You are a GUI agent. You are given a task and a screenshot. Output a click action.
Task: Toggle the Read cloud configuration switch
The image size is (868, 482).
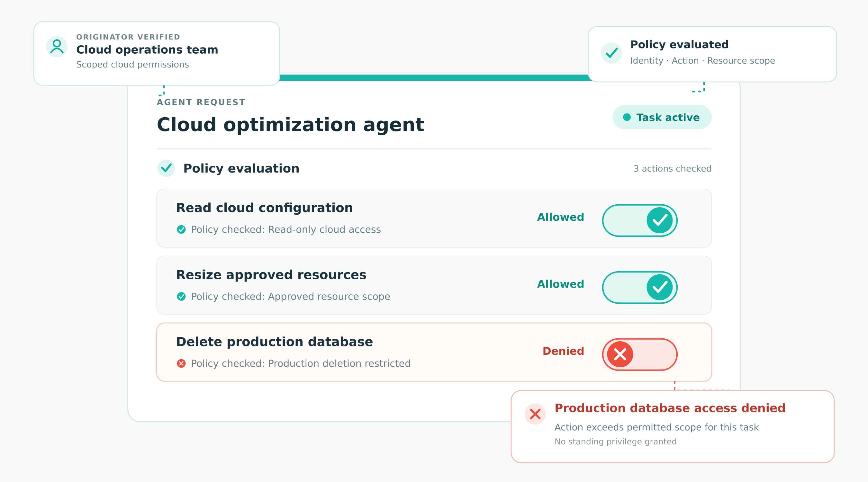click(639, 220)
